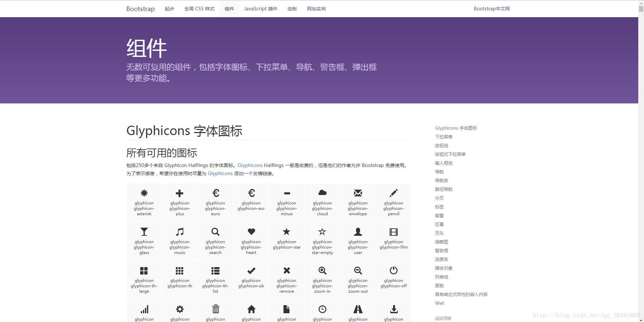Click the home house icon

tap(251, 309)
